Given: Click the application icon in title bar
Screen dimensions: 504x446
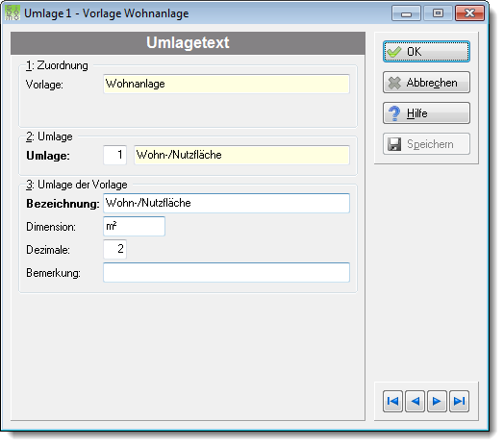Looking at the screenshot, I should pyautogui.click(x=13, y=13).
